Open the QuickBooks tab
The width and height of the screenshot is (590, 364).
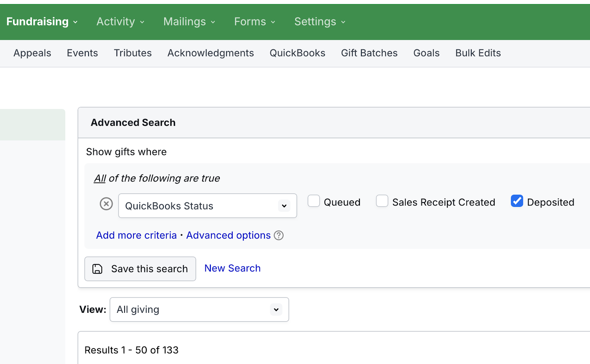pyautogui.click(x=298, y=53)
